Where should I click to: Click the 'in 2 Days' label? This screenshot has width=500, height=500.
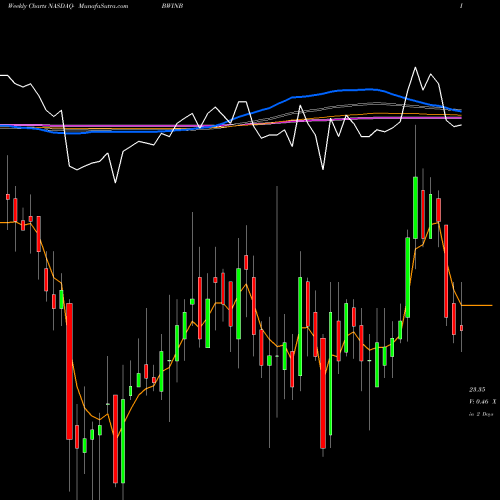[x=481, y=414]
